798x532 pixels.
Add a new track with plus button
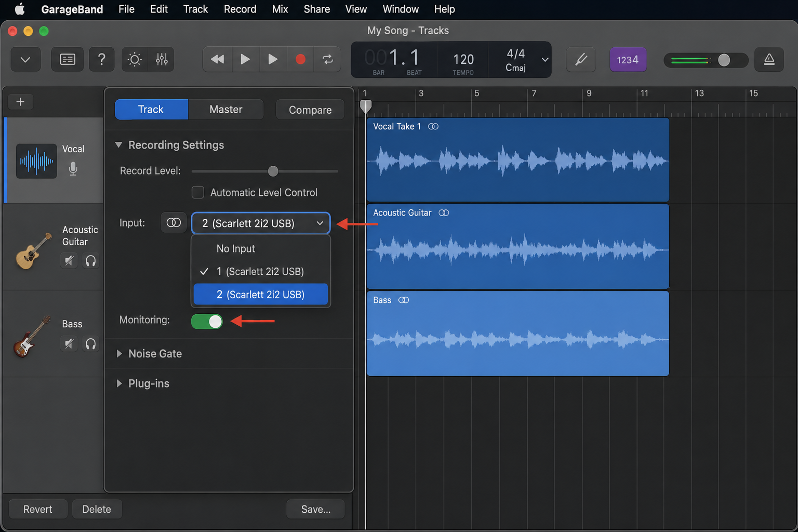pyautogui.click(x=21, y=102)
